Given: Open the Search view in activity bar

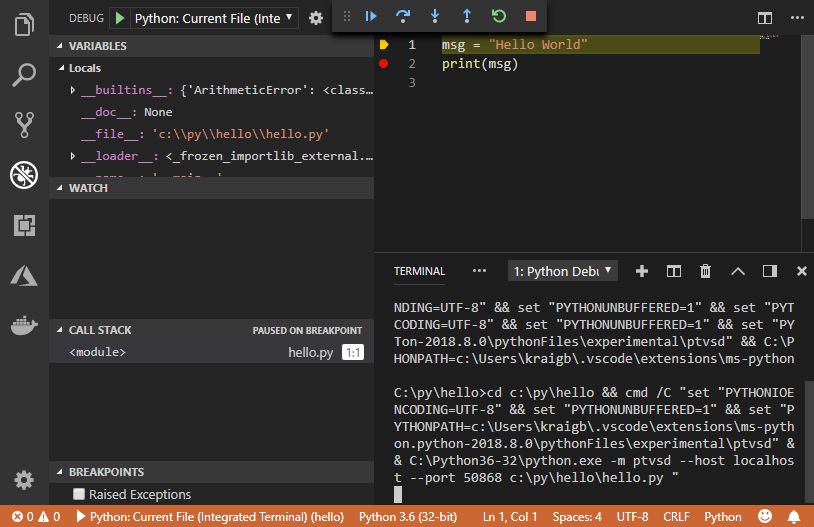Looking at the screenshot, I should pos(24,75).
